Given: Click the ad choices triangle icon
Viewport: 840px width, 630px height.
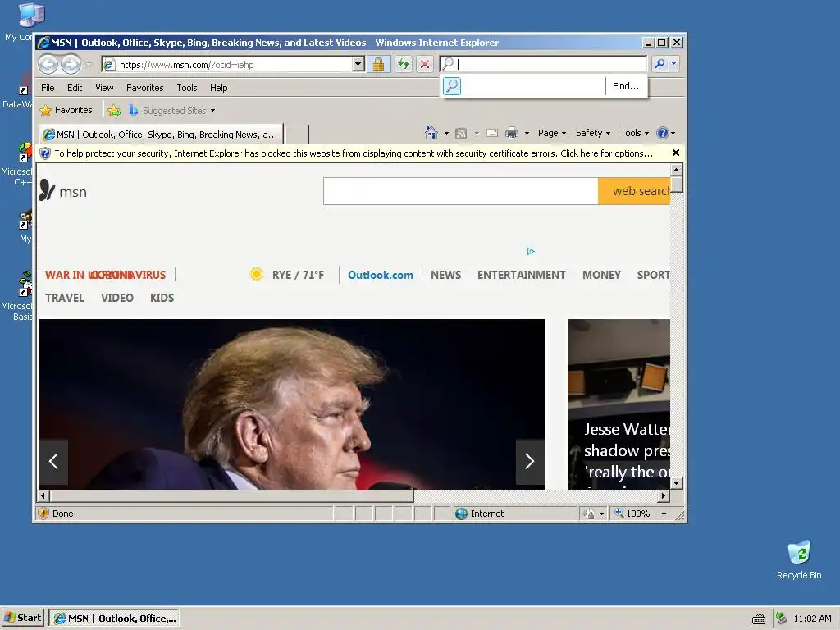Looking at the screenshot, I should (x=531, y=251).
